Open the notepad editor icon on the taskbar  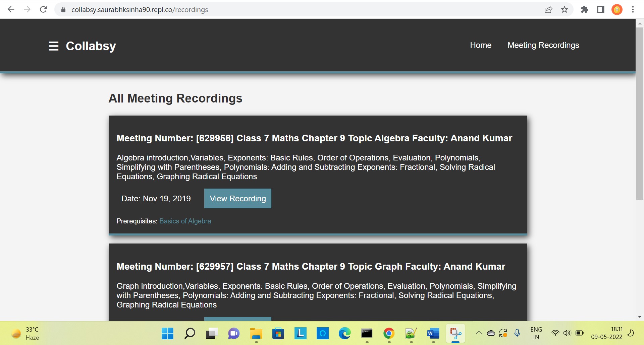click(x=411, y=334)
